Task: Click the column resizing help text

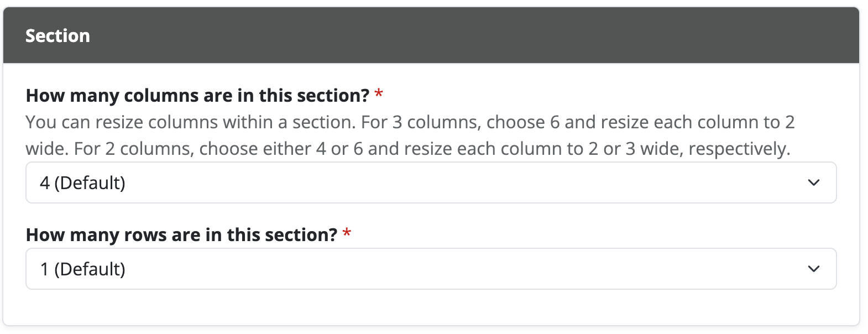Action: click(409, 135)
